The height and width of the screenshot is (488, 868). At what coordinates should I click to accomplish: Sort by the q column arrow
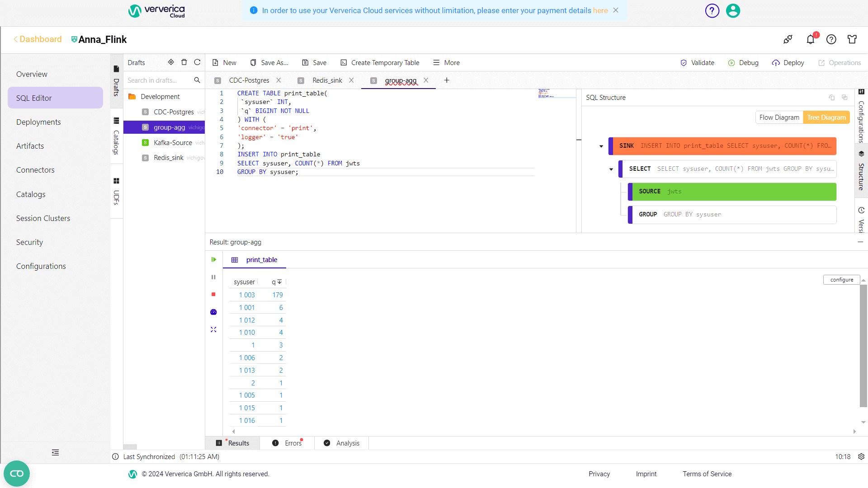coord(279,282)
